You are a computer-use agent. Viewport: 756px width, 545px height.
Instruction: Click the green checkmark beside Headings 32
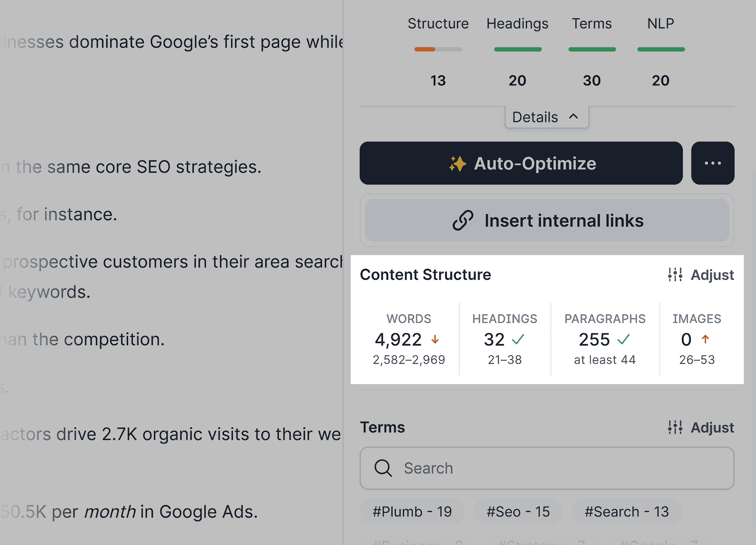[x=519, y=339]
